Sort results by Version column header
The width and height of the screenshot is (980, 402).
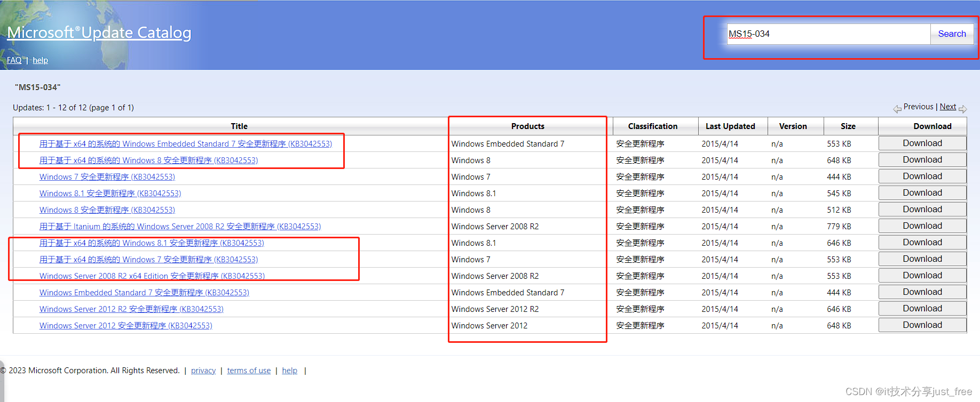click(x=793, y=126)
